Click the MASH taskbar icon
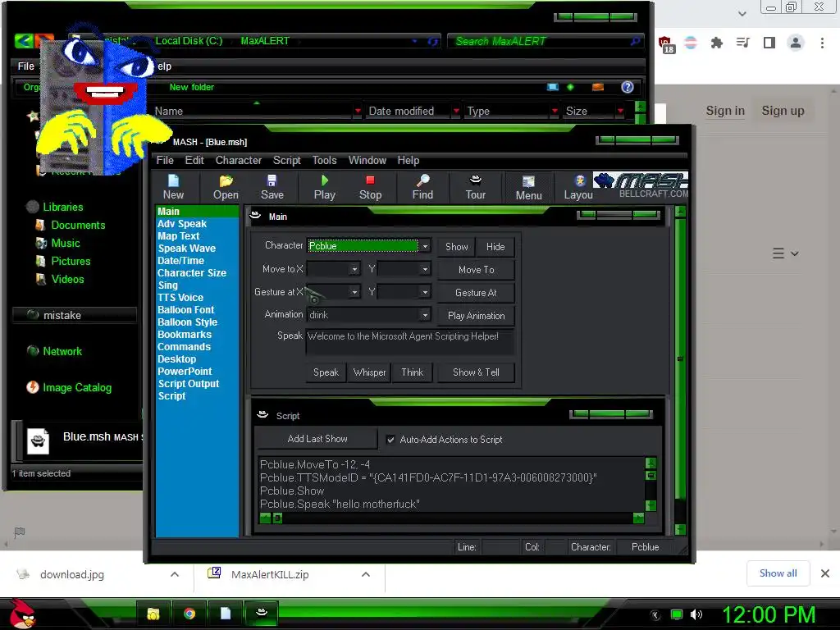 click(262, 612)
